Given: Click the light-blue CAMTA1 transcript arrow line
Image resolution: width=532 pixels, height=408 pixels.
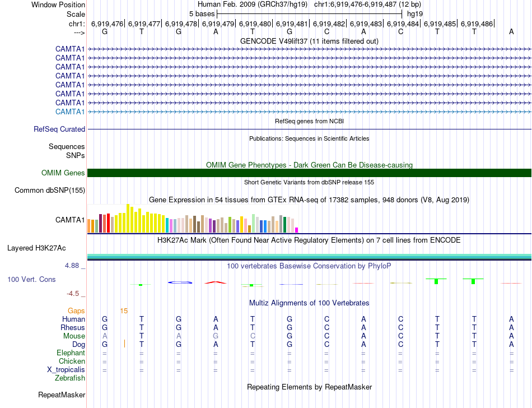Looking at the screenshot, I should point(309,112).
